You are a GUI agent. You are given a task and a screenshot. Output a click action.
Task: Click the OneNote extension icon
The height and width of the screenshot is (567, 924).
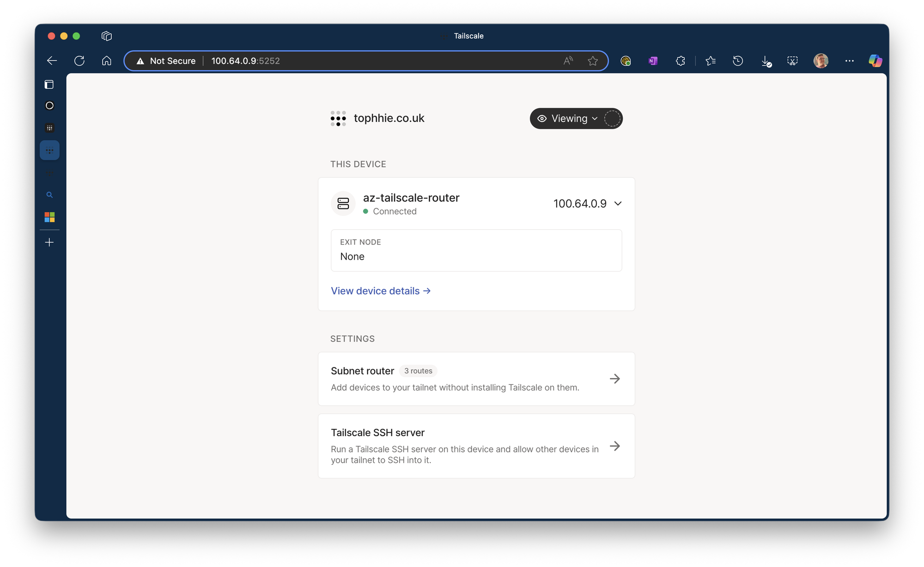click(x=653, y=61)
